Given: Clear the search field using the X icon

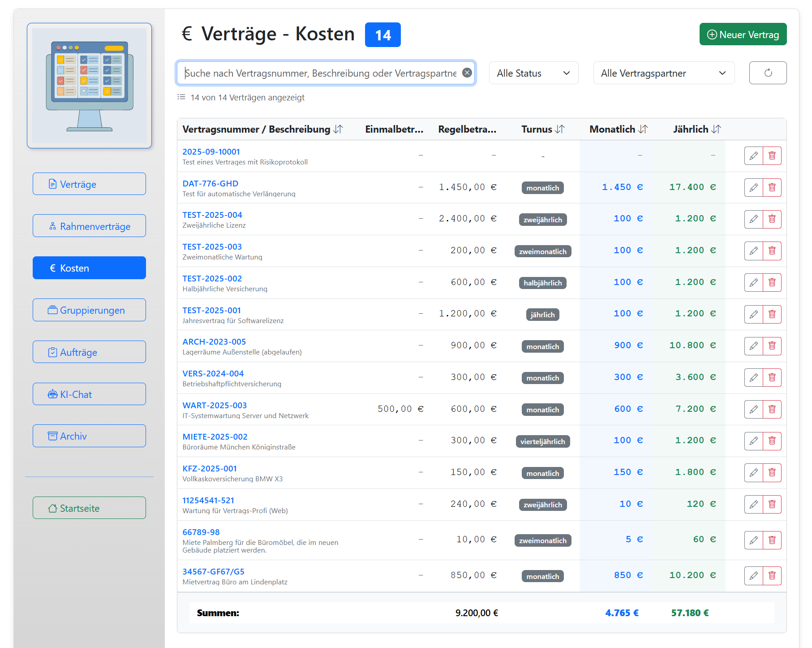Looking at the screenshot, I should pos(466,72).
